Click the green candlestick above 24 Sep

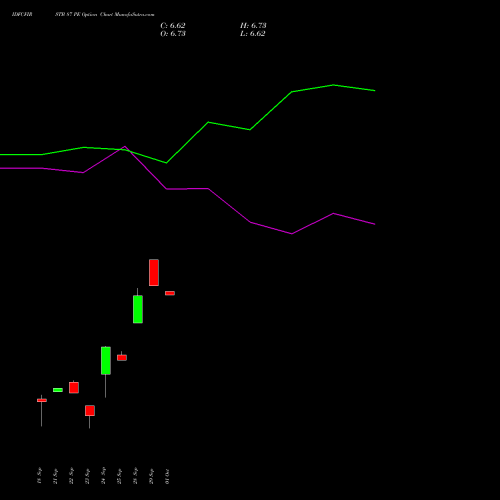click(106, 361)
